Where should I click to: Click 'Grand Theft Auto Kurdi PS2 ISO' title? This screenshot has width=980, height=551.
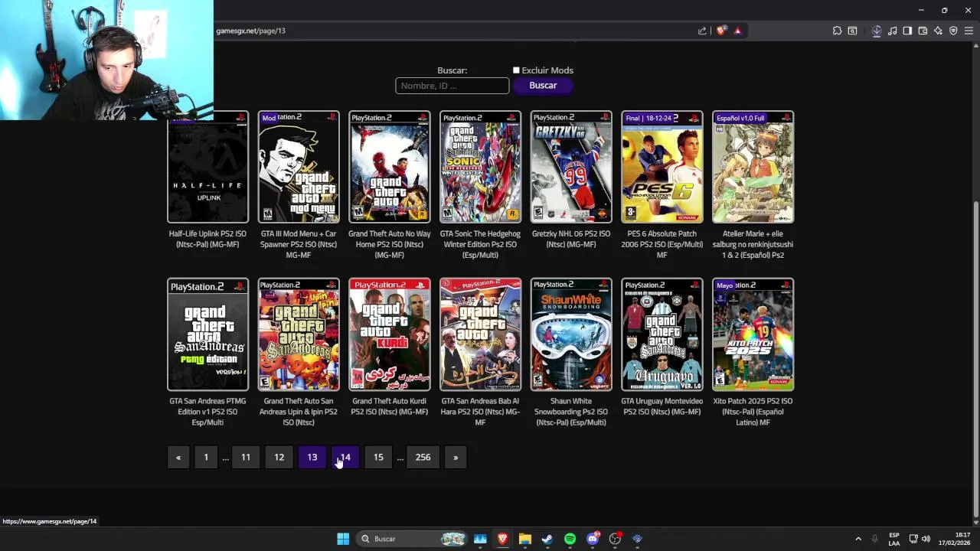[390, 406]
